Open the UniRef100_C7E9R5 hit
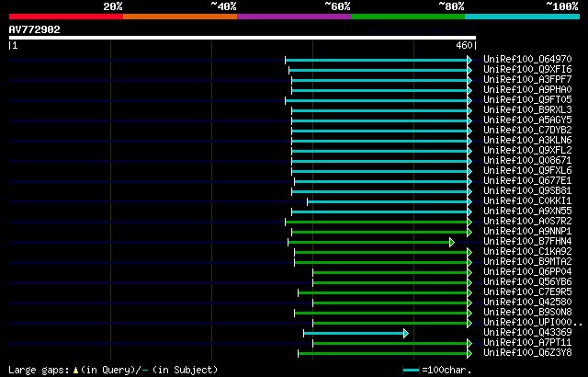 527,292
